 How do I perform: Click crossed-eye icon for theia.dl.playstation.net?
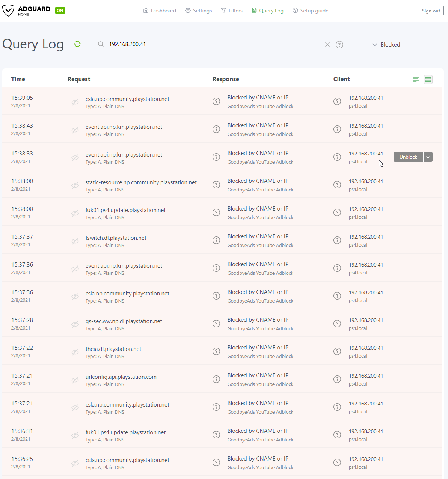75,352
